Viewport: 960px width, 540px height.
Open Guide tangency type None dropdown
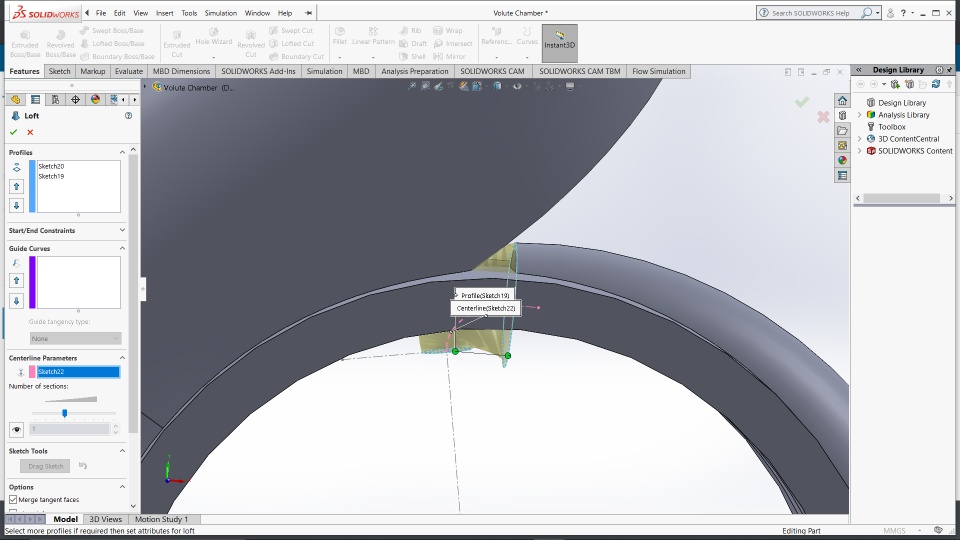(75, 338)
